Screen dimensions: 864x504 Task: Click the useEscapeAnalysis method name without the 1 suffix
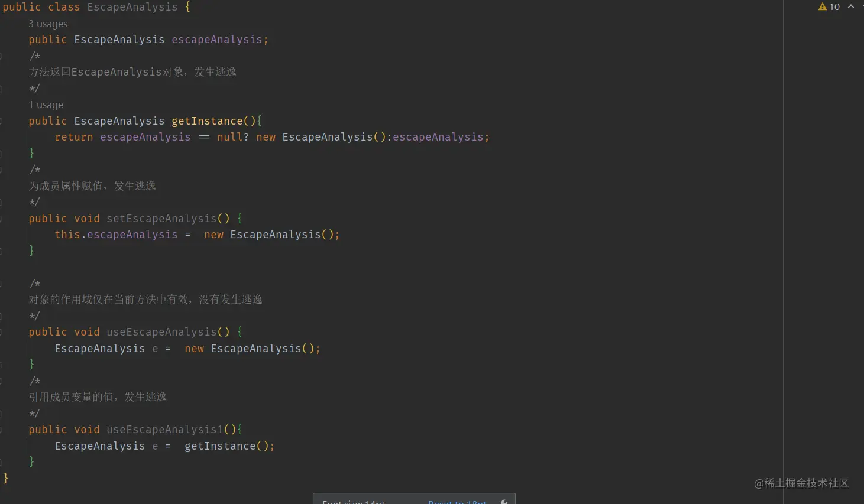[x=161, y=332]
